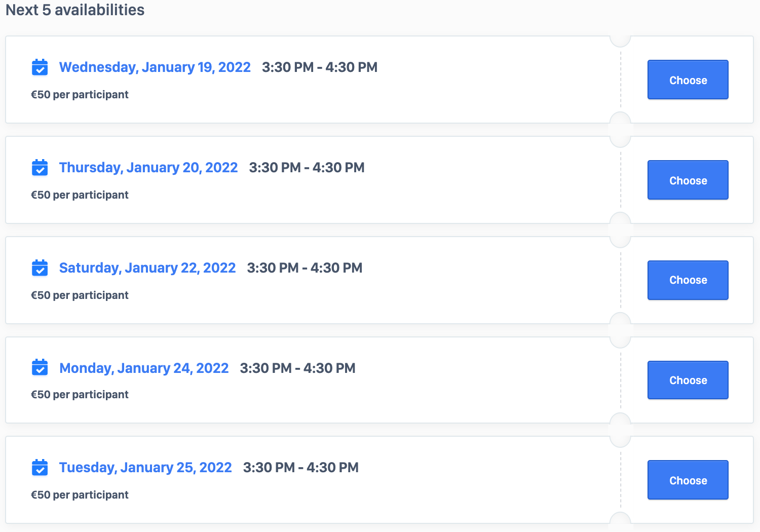The width and height of the screenshot is (760, 532).
Task: Book Tuesday, January 25 via Choose button
Action: click(x=688, y=480)
